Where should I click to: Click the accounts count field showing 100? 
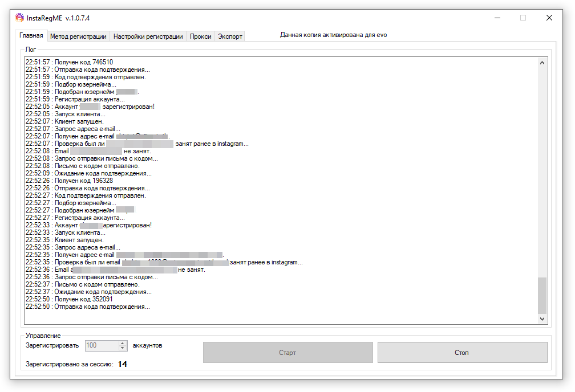[x=102, y=345]
